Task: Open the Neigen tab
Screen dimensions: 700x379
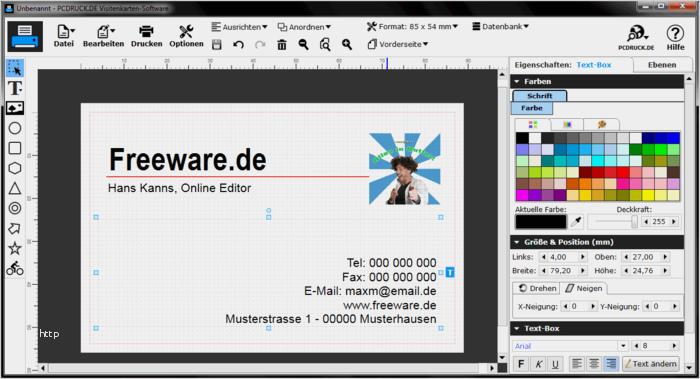Action: click(x=583, y=288)
